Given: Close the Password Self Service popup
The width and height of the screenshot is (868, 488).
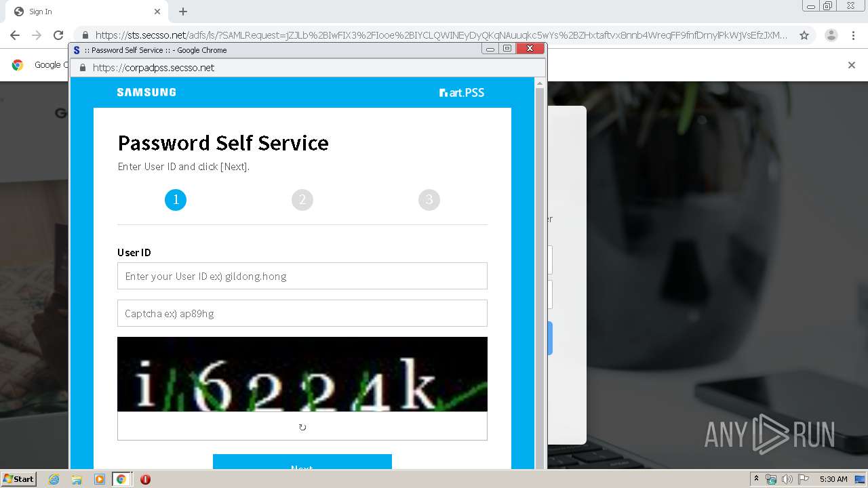Looking at the screenshot, I should [530, 49].
